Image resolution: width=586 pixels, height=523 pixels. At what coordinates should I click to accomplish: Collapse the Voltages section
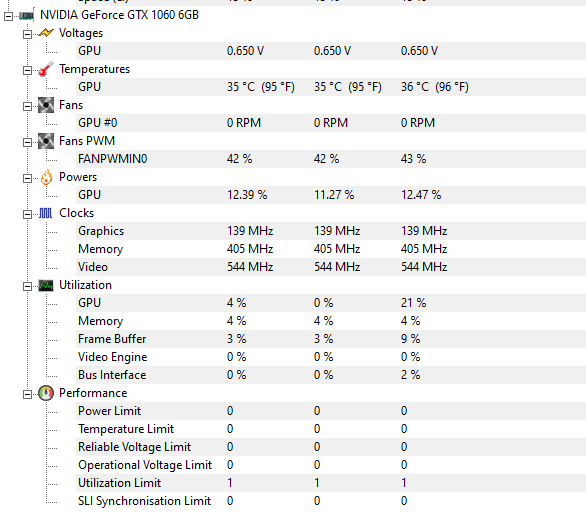(x=27, y=34)
